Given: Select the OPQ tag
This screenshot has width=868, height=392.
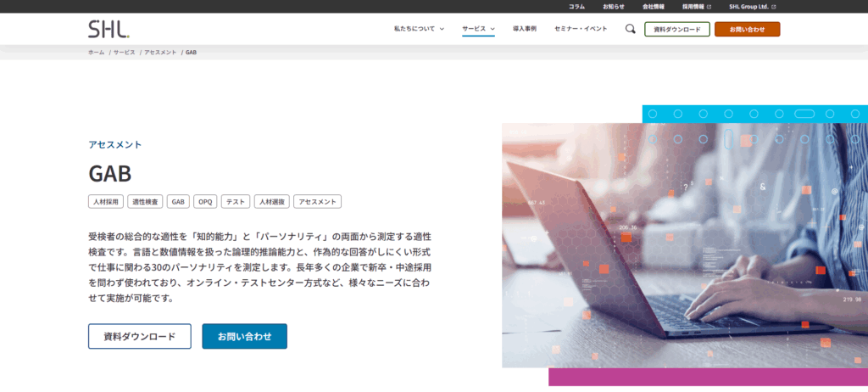Looking at the screenshot, I should (204, 202).
